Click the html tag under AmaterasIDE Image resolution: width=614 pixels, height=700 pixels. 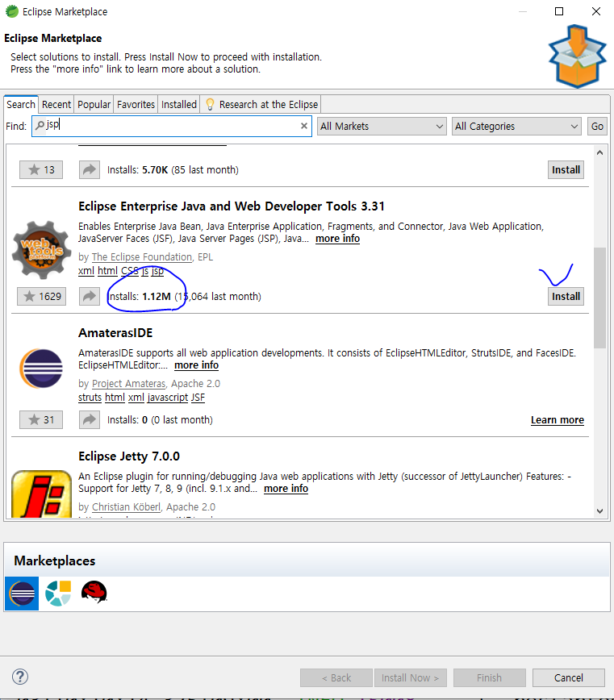(x=115, y=398)
